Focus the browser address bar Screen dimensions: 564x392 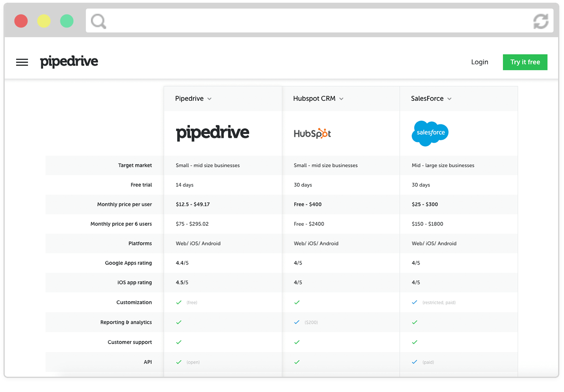(319, 21)
